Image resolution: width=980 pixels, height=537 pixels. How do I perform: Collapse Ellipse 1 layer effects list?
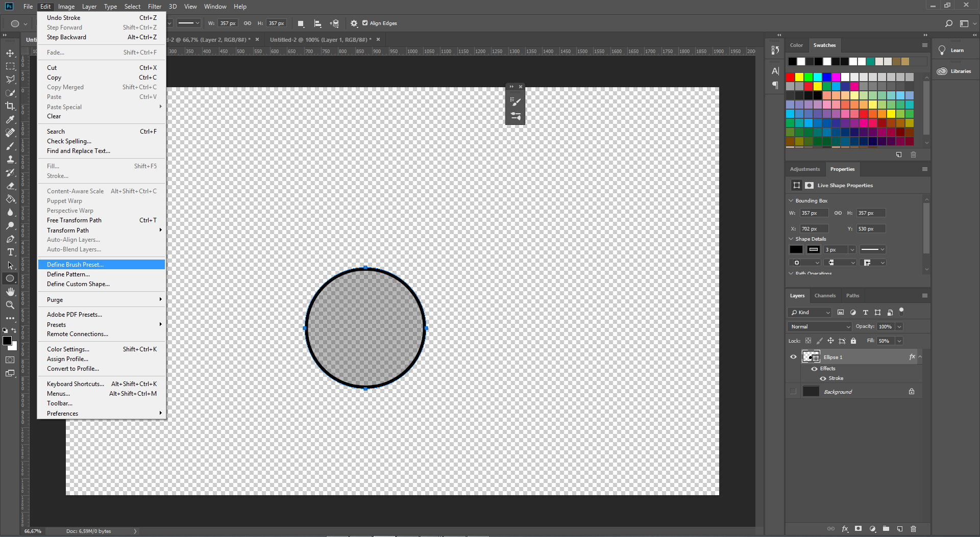point(920,357)
